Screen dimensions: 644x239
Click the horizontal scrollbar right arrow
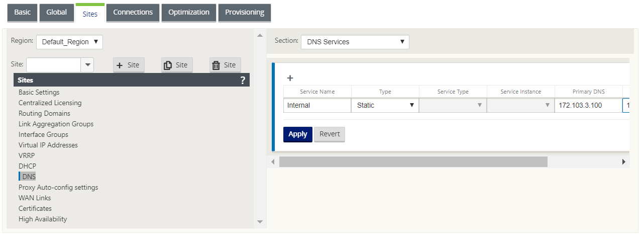(623, 162)
